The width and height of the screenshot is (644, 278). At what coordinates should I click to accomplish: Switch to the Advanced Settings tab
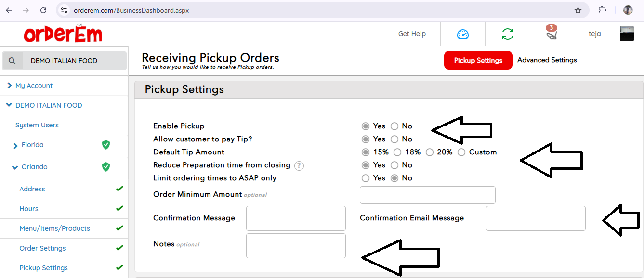point(547,60)
